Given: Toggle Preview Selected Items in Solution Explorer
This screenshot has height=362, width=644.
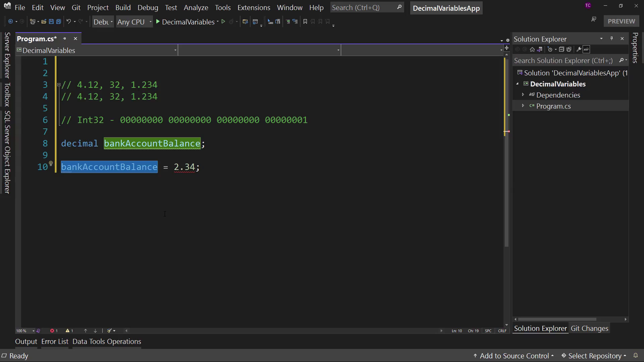Looking at the screenshot, I should [x=586, y=50].
